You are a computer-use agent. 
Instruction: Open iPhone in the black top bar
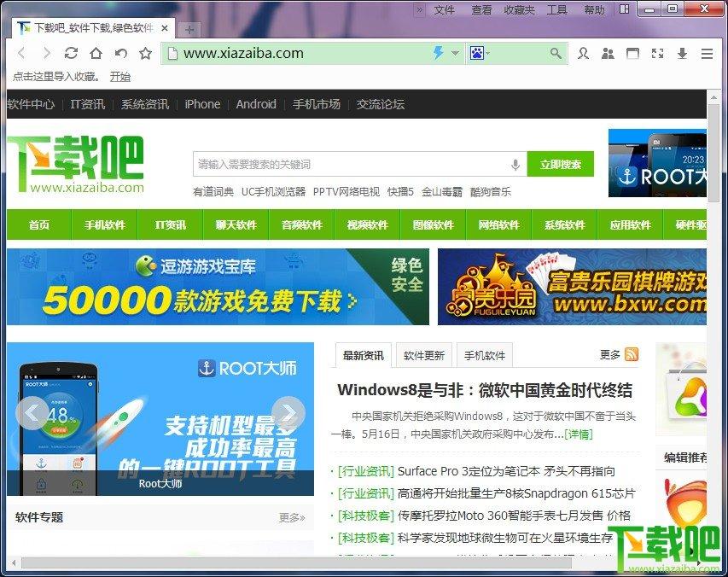tap(202, 104)
